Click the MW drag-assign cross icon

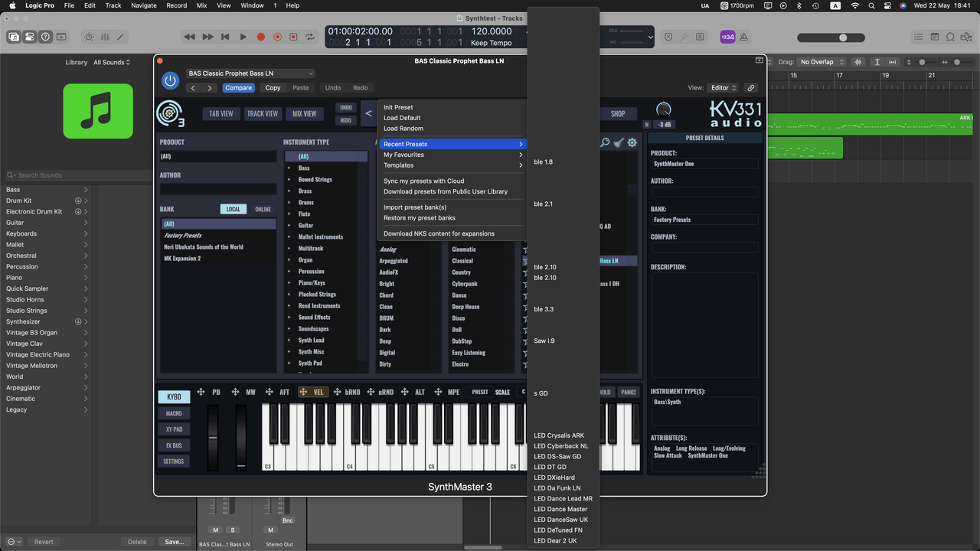pyautogui.click(x=235, y=392)
